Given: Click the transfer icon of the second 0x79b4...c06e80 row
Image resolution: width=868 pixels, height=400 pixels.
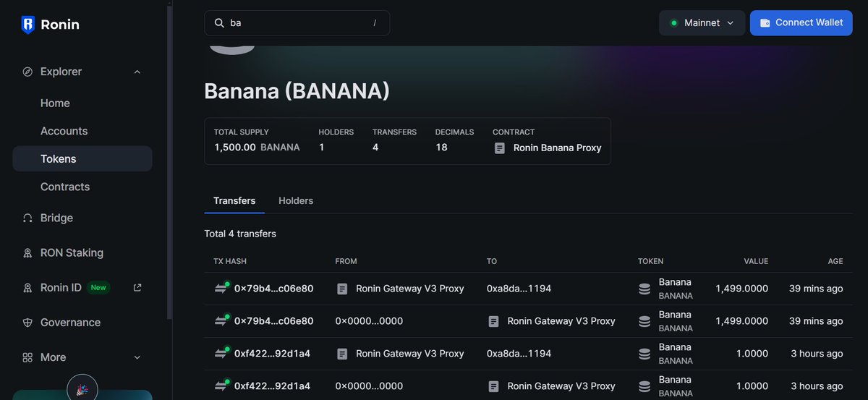Looking at the screenshot, I should coord(221,320).
